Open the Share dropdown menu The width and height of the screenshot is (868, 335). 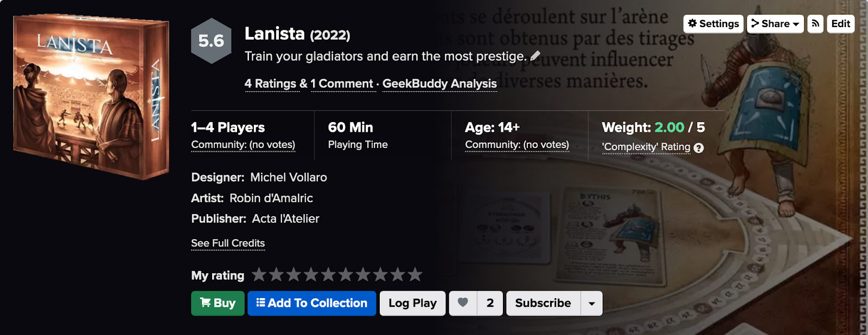(775, 24)
